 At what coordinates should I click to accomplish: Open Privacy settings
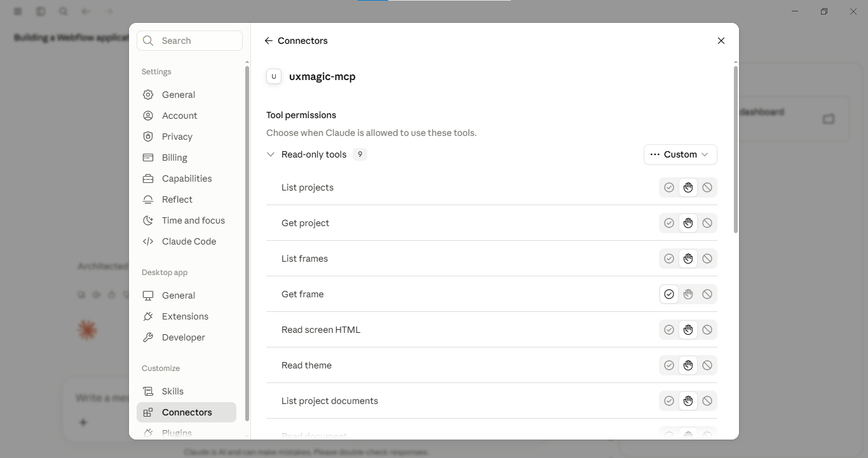[186, 137]
